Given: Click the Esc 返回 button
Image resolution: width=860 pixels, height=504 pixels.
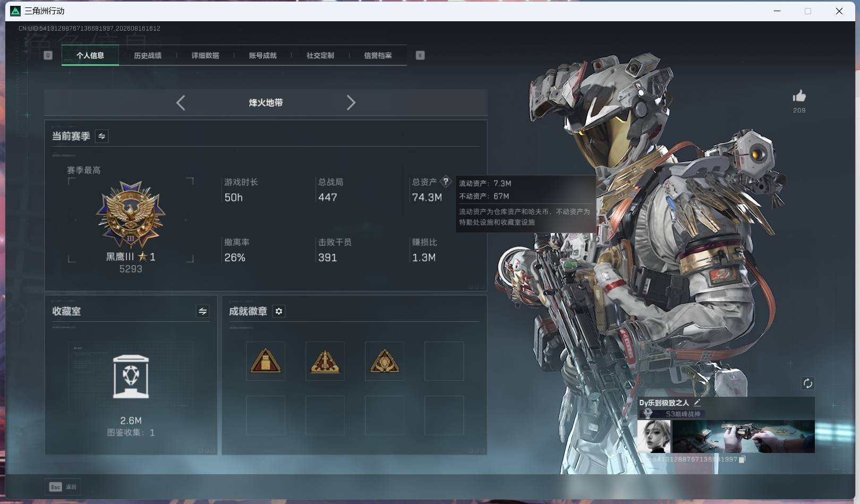Looking at the screenshot, I should (x=63, y=487).
